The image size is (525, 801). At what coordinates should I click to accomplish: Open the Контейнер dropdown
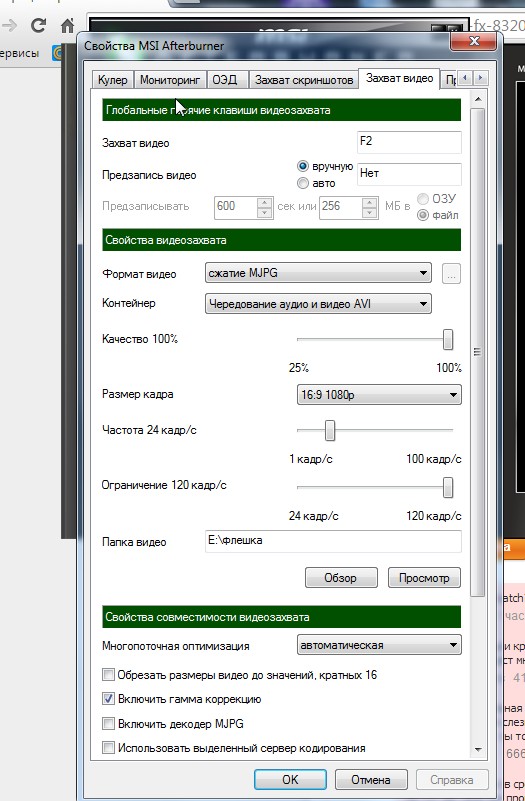coord(318,304)
